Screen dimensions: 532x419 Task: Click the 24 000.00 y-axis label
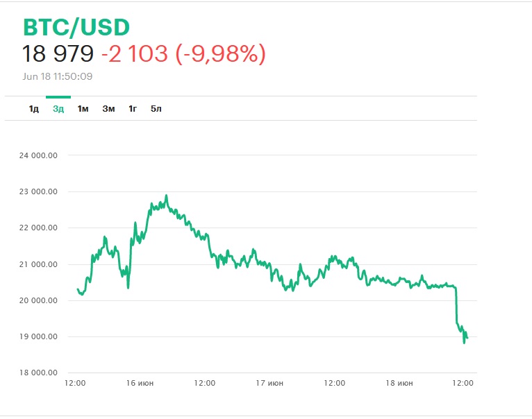tap(38, 155)
